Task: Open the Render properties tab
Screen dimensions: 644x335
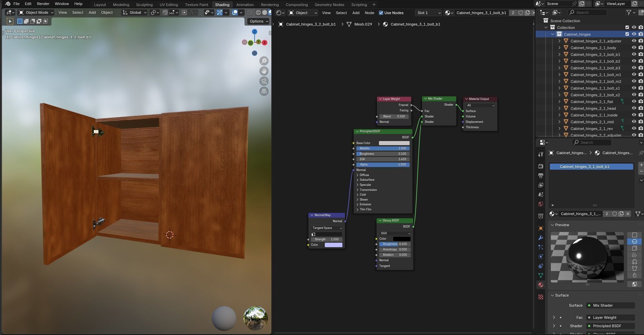Action: pos(541,166)
